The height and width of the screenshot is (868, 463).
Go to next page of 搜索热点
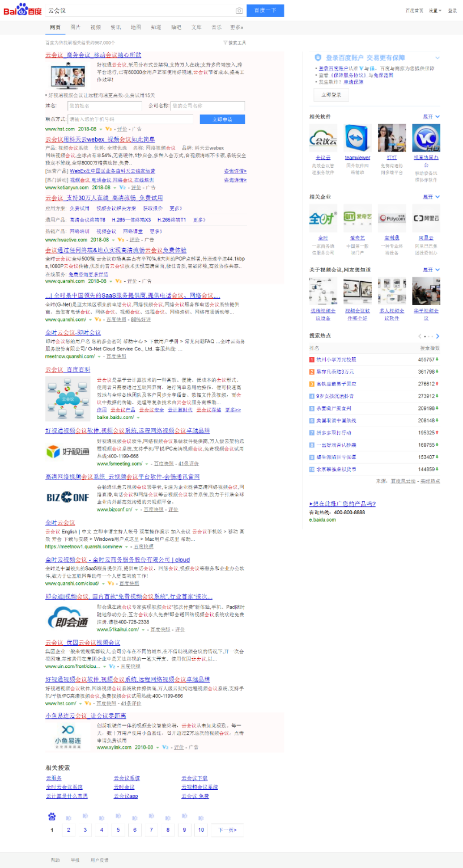[437, 336]
